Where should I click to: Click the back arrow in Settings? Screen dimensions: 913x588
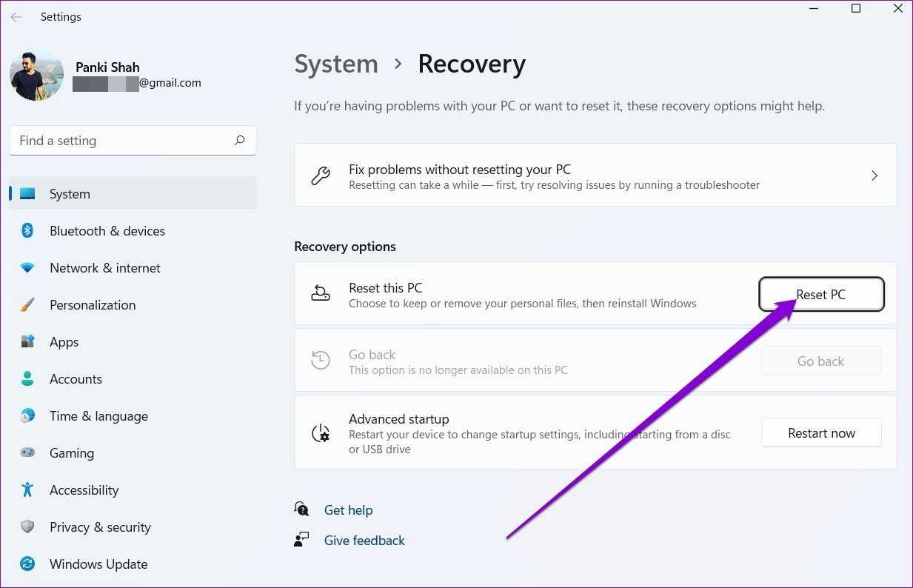tap(16, 16)
